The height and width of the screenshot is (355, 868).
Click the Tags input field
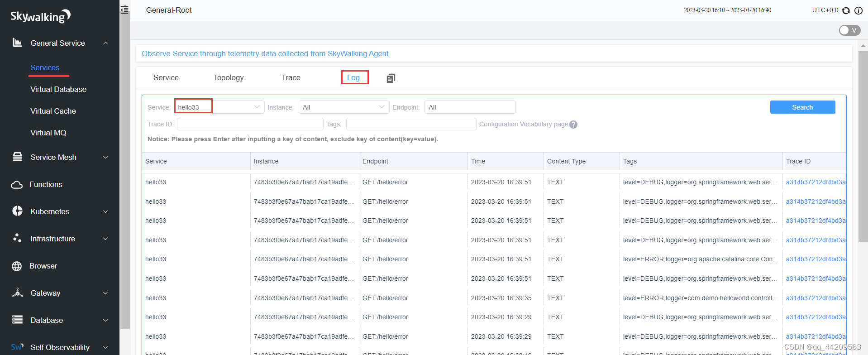[x=411, y=124]
